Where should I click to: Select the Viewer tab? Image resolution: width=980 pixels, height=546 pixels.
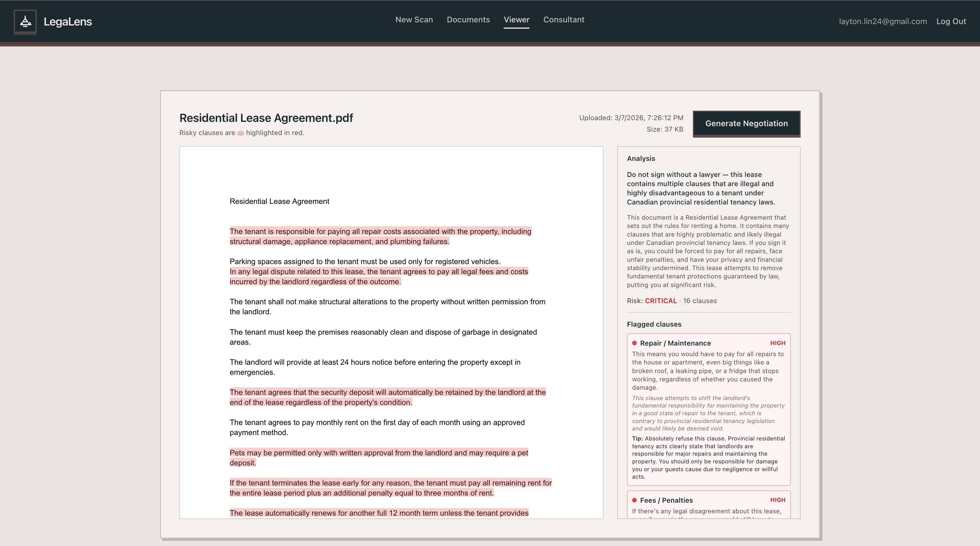click(516, 20)
